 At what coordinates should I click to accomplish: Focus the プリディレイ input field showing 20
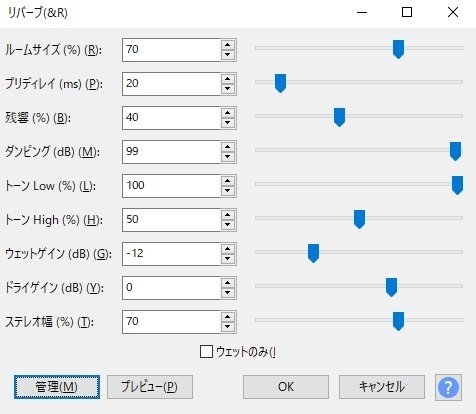[171, 84]
